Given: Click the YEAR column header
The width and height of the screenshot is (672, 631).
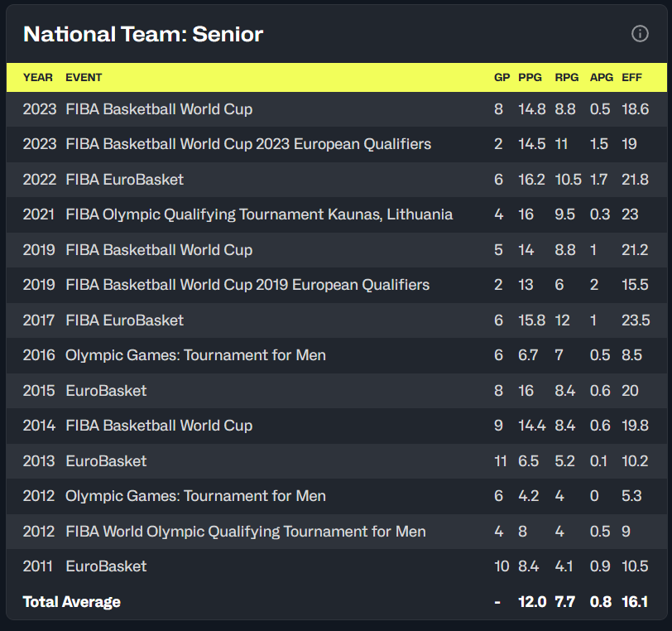Looking at the screenshot, I should click(38, 78).
